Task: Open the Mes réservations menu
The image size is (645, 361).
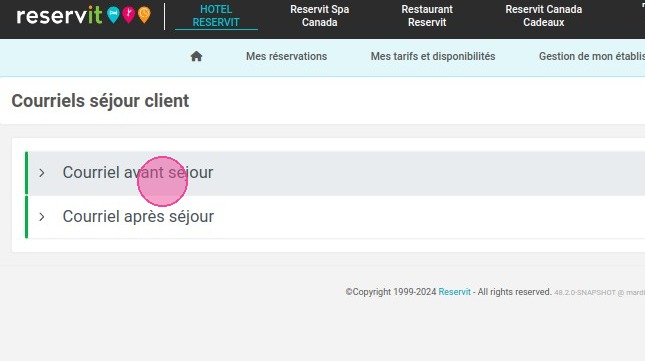Action: tap(286, 56)
